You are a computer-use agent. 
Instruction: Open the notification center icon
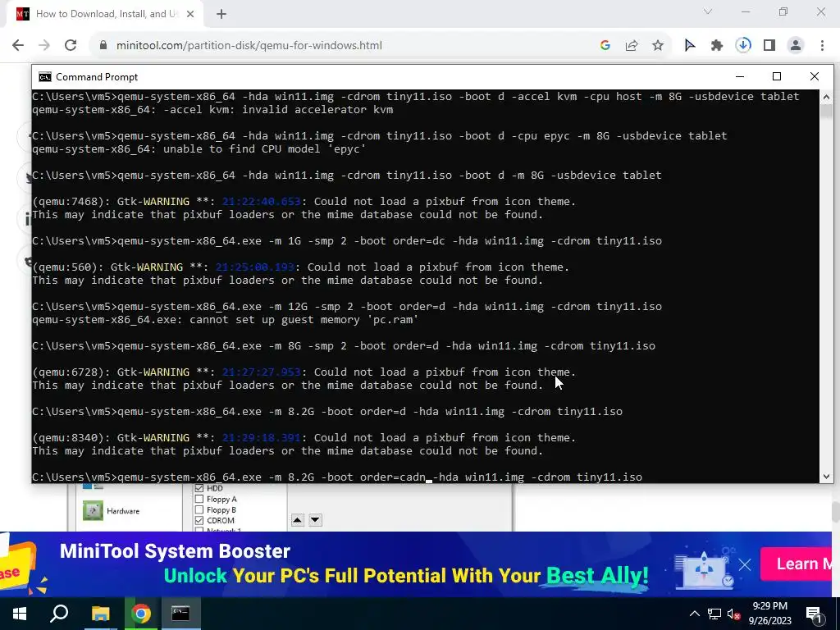(x=814, y=614)
